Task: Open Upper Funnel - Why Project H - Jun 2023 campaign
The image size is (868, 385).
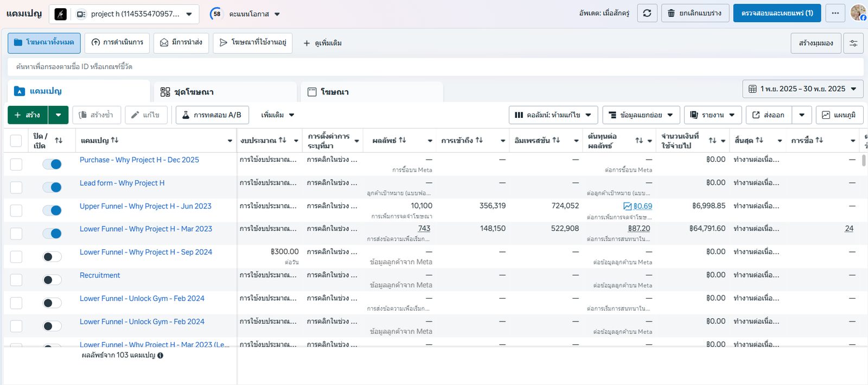Action: (145, 206)
